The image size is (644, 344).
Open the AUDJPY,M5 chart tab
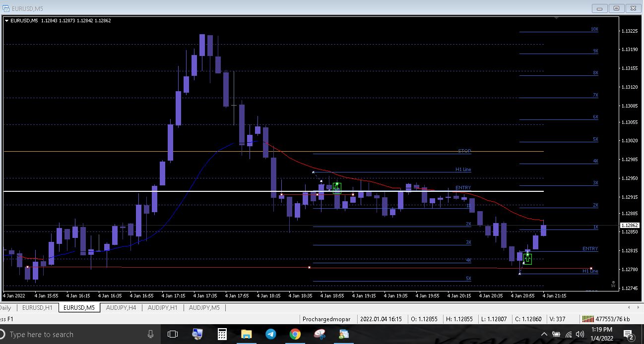tap(204, 308)
